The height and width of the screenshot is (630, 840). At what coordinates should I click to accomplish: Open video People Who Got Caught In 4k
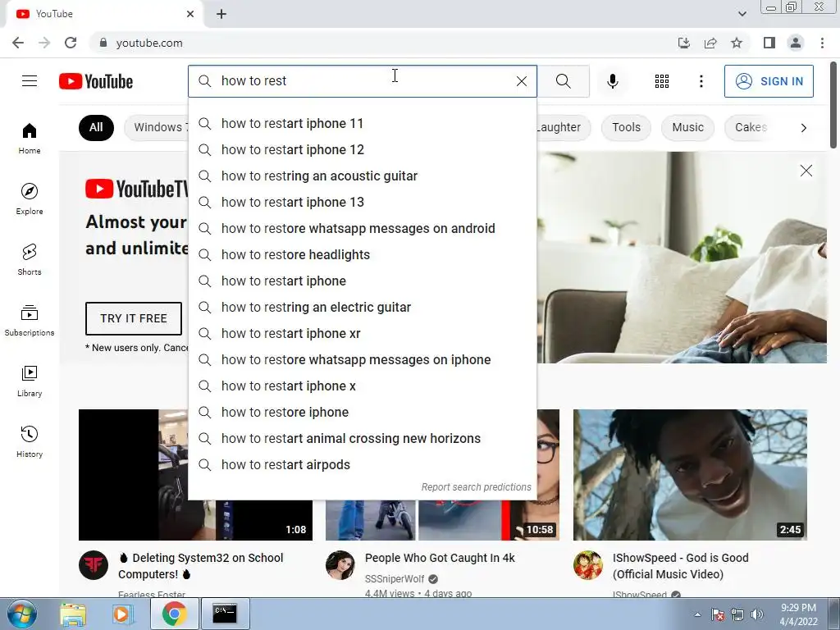tap(440, 558)
